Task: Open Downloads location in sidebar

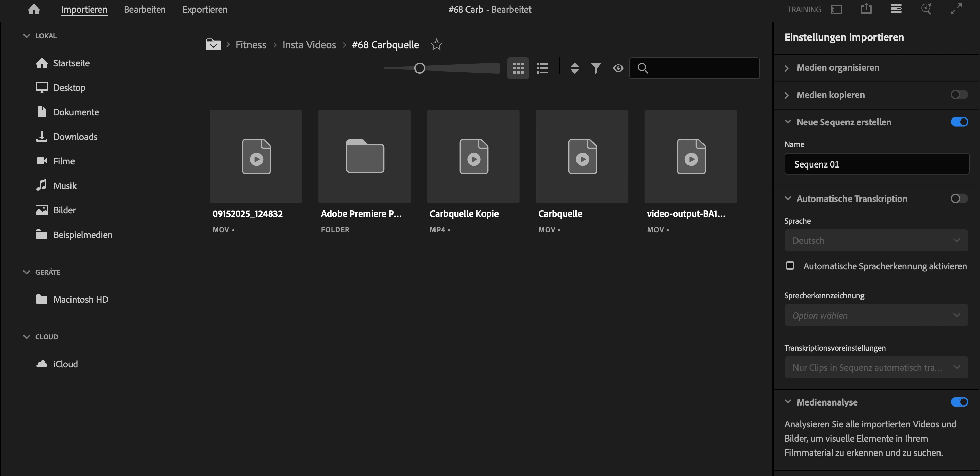Action: (75, 137)
